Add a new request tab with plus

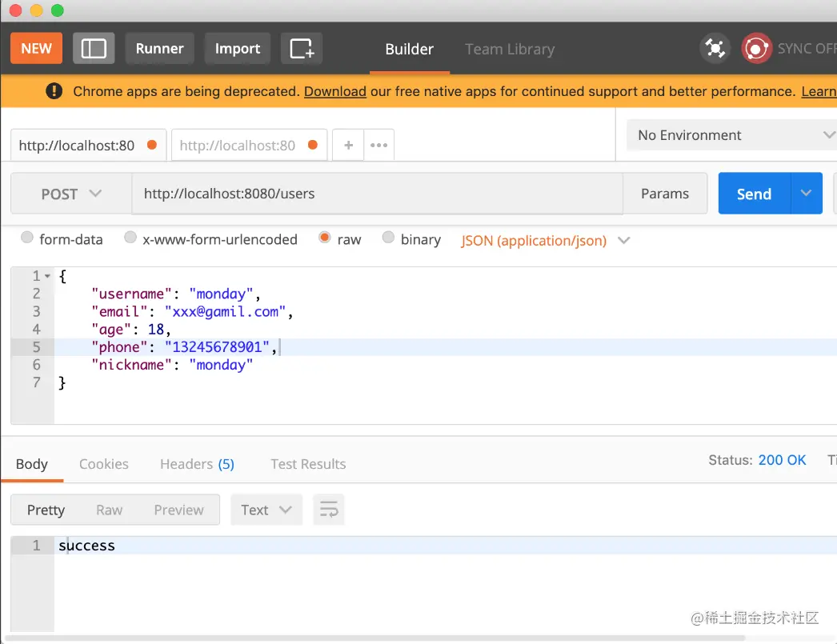(348, 145)
